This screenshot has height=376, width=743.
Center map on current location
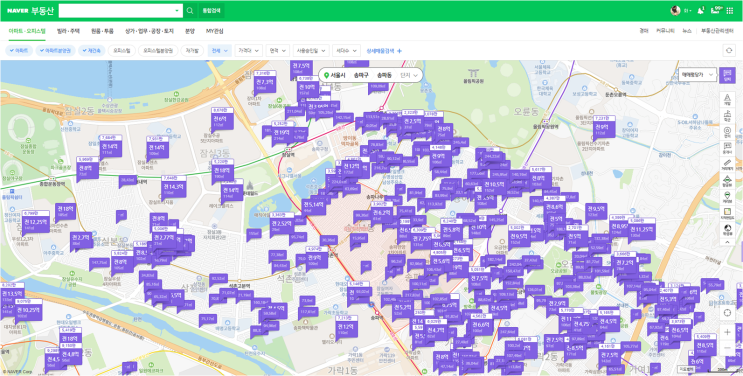pyautogui.click(x=727, y=312)
